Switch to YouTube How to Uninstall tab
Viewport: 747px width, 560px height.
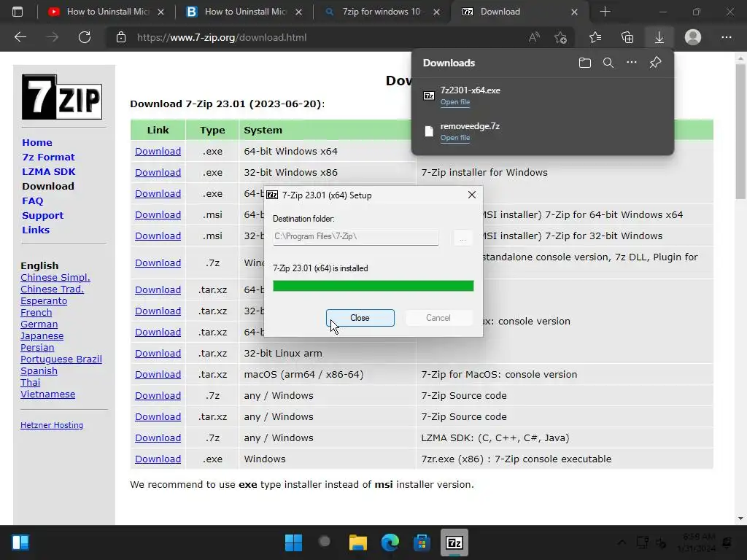coord(106,12)
